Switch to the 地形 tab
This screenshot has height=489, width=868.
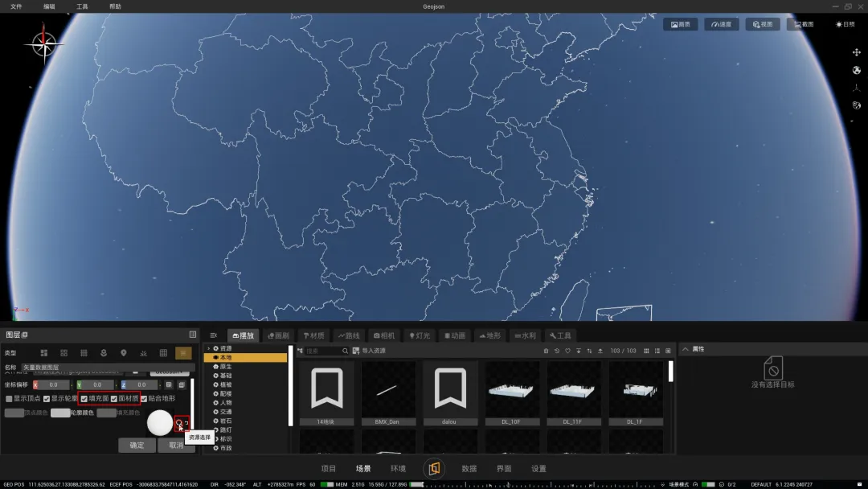point(490,335)
